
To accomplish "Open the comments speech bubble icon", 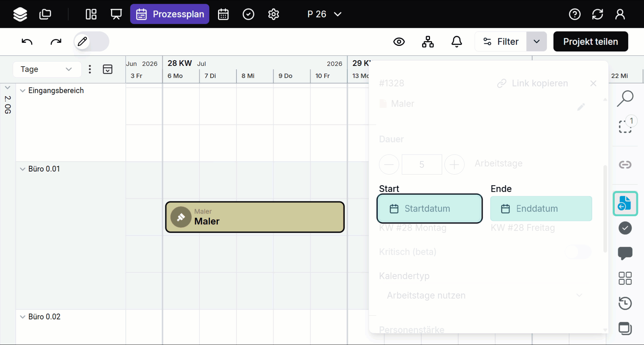I will tap(625, 253).
